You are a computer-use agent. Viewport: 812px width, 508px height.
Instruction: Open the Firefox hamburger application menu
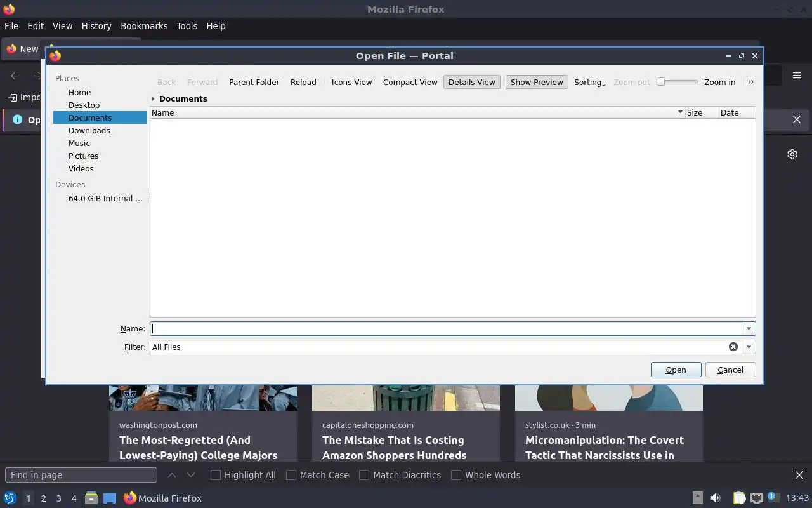click(x=797, y=76)
